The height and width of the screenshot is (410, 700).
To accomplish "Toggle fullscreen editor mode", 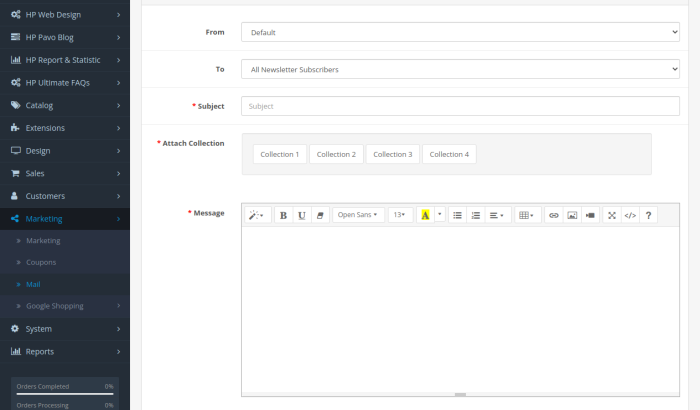I will pos(612,215).
